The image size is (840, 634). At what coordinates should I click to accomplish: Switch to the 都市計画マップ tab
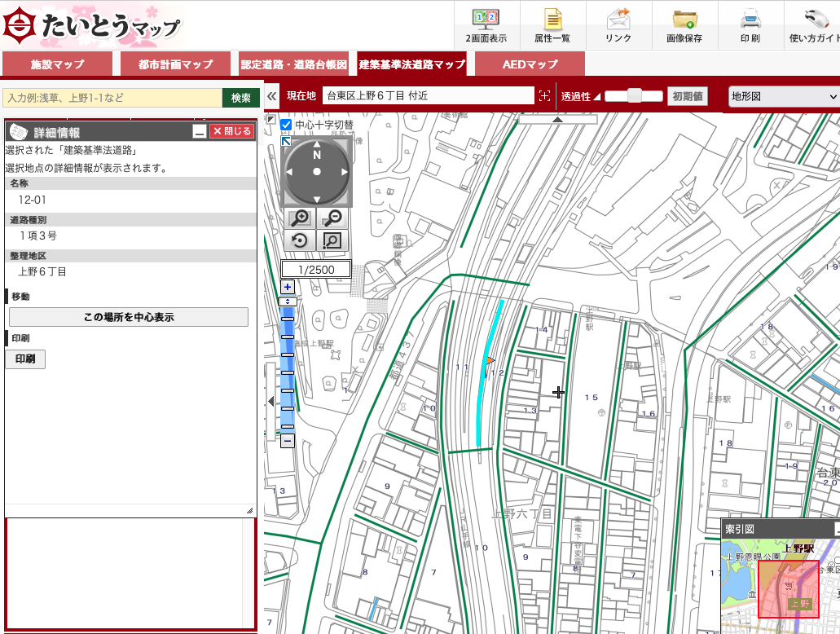pos(175,64)
